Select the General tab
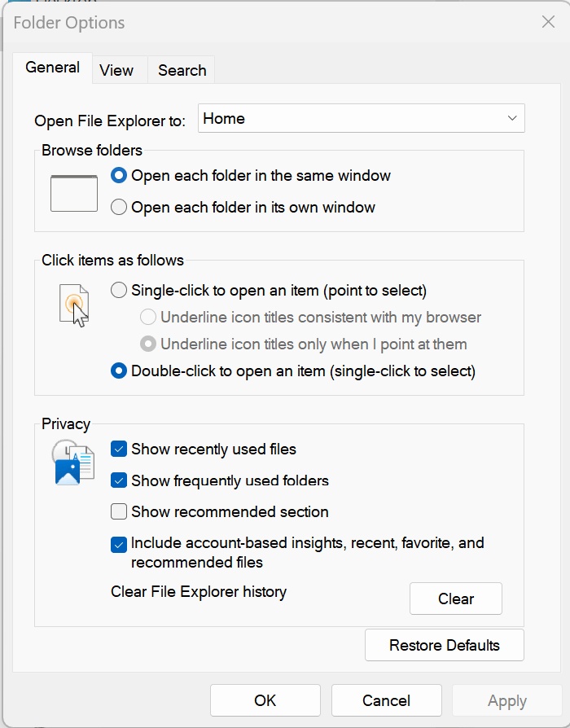Viewport: 570px width, 728px height. tap(52, 68)
